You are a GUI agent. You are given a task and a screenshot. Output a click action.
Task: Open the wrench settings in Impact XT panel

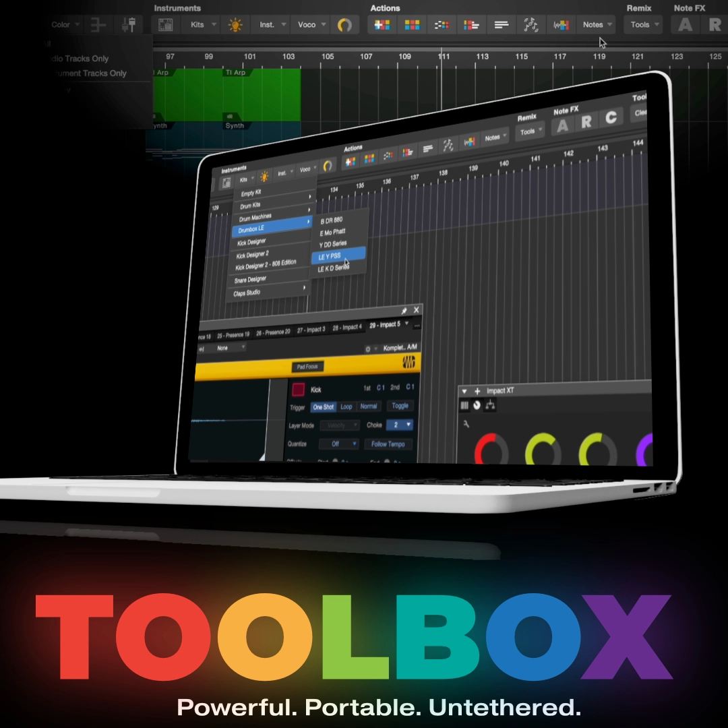(x=466, y=423)
